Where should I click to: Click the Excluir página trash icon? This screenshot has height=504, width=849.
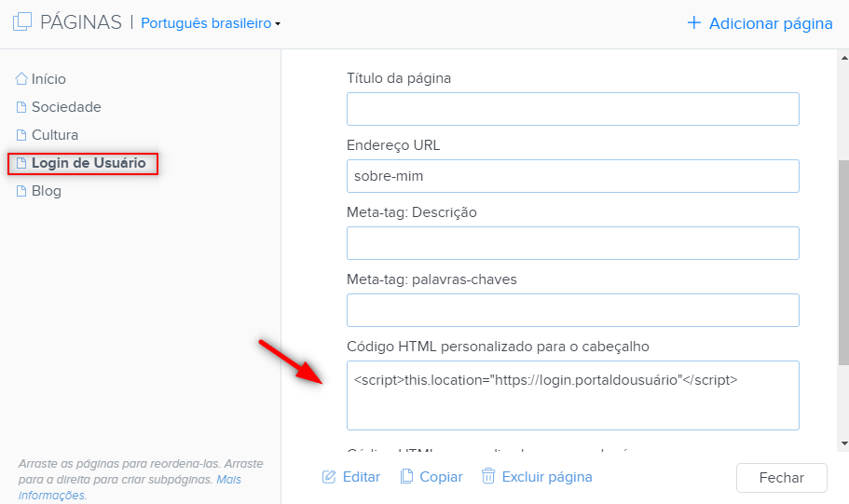coord(488,476)
